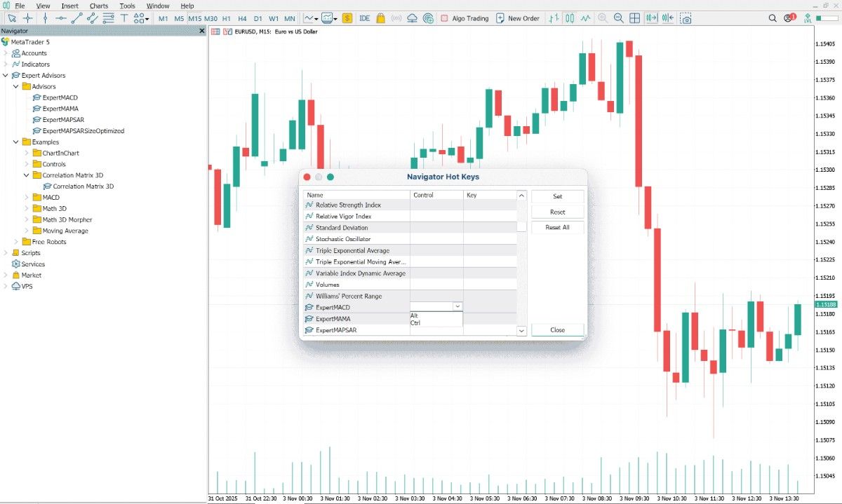Take a chart screenshot
The image size is (842, 504).
tap(684, 18)
